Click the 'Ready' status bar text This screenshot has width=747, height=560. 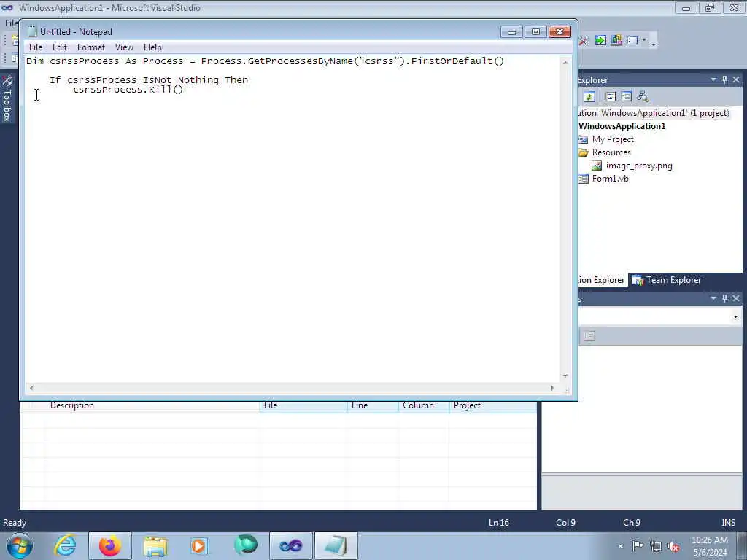click(x=15, y=523)
